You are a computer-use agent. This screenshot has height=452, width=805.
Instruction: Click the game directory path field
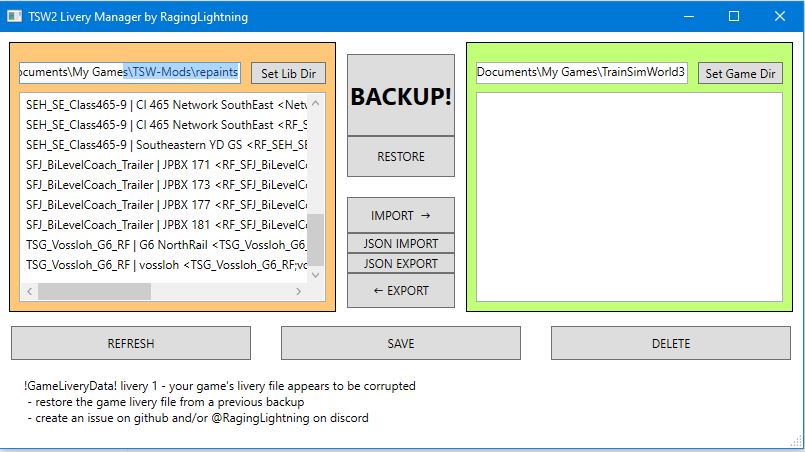(x=581, y=72)
